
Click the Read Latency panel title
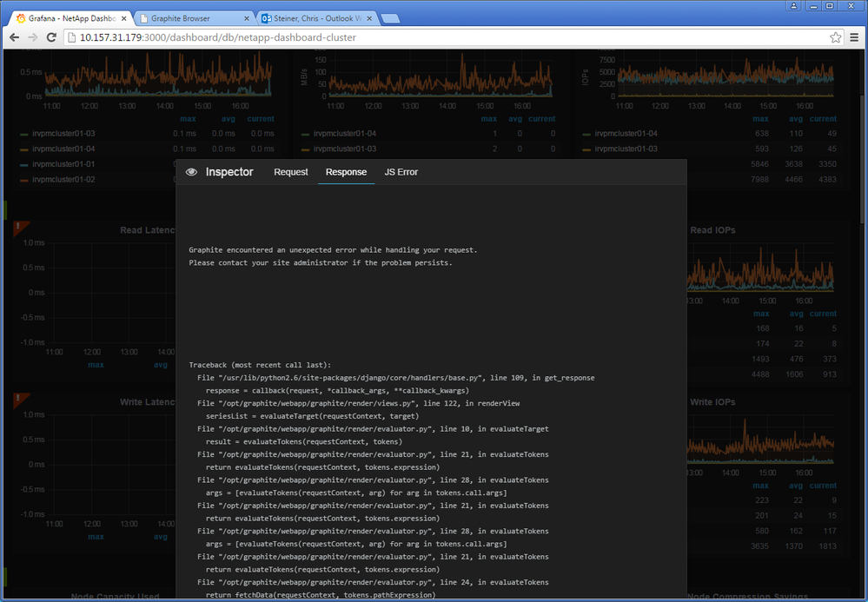(x=148, y=230)
